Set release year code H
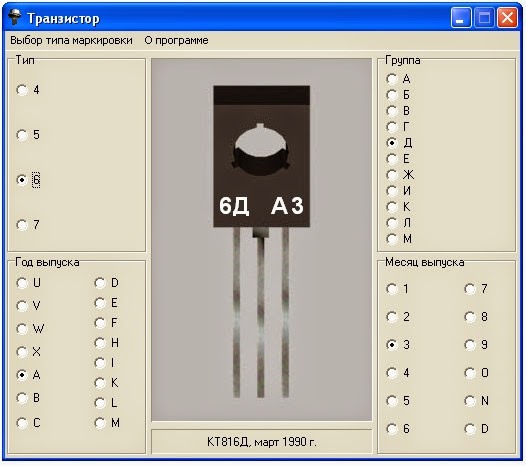 tap(100, 343)
